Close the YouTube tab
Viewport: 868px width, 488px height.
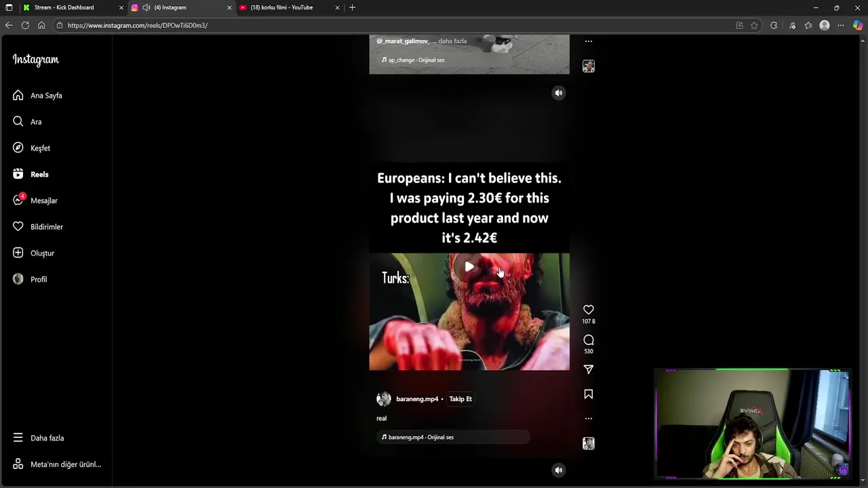click(337, 7)
